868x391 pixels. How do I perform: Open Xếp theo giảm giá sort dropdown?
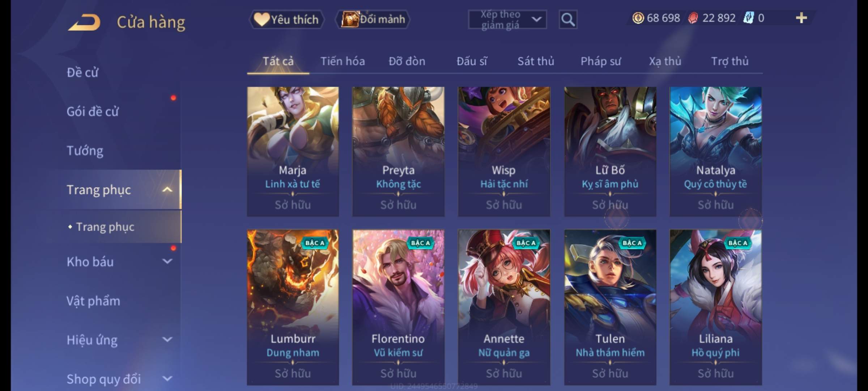pyautogui.click(x=507, y=20)
